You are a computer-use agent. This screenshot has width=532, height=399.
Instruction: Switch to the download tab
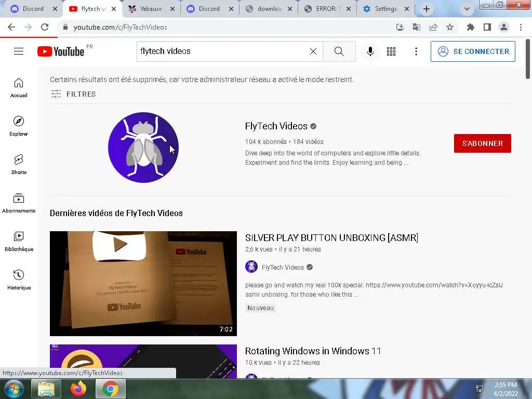(268, 9)
